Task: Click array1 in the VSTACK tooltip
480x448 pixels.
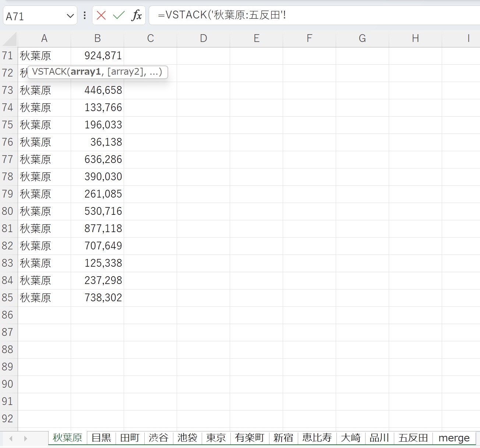Action: pyautogui.click(x=86, y=72)
